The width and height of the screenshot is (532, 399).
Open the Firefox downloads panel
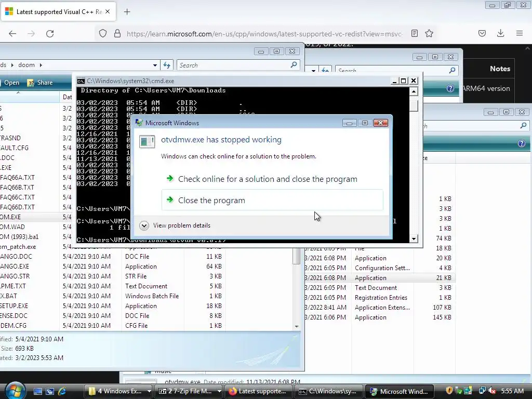[500, 33]
